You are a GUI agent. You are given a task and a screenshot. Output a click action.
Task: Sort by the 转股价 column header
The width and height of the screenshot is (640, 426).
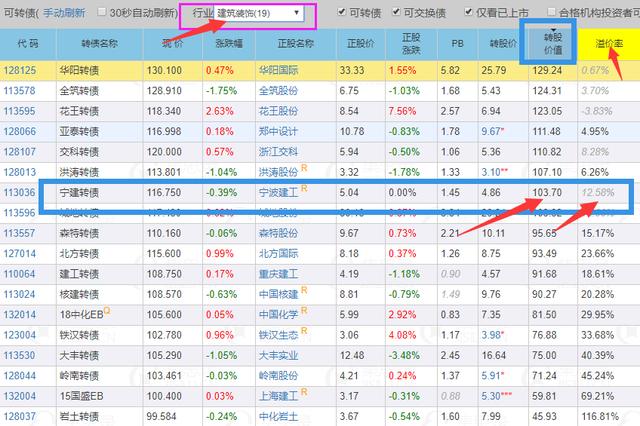coord(503,43)
